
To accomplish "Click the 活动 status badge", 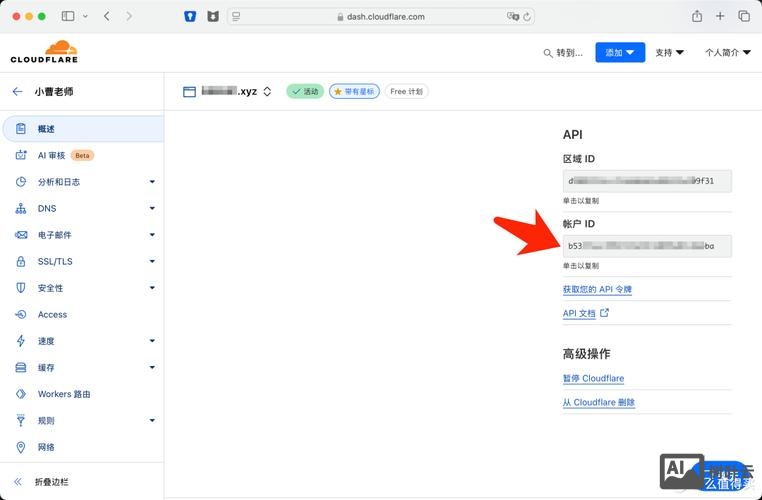I will coord(305,91).
